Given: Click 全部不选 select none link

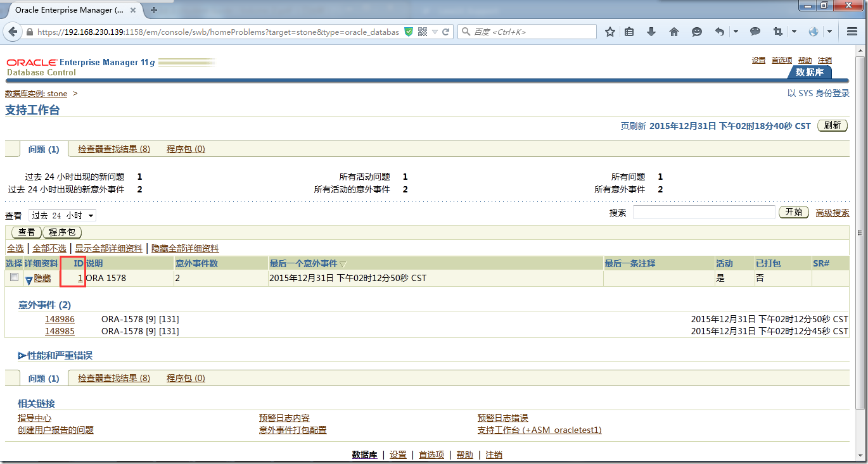Looking at the screenshot, I should 49,248.
